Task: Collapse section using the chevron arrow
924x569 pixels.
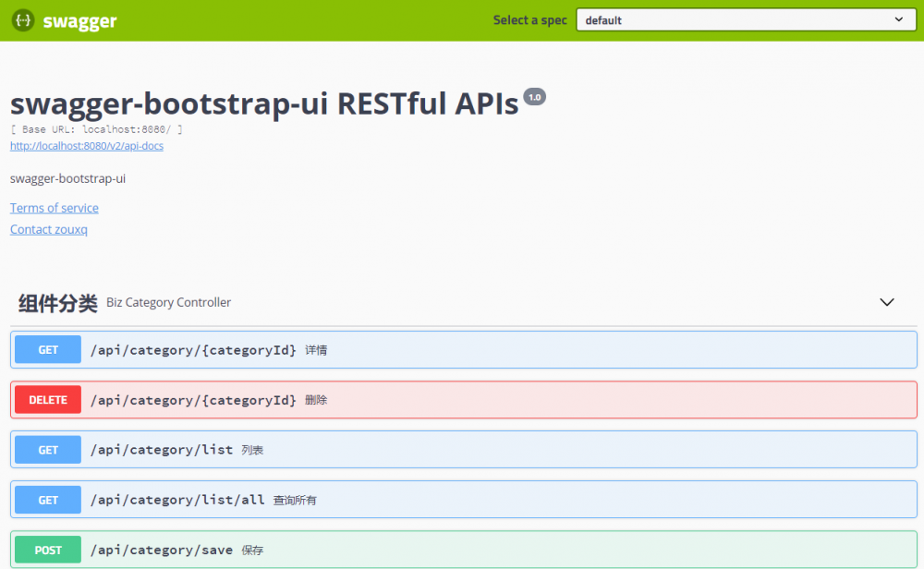Action: [x=887, y=302]
